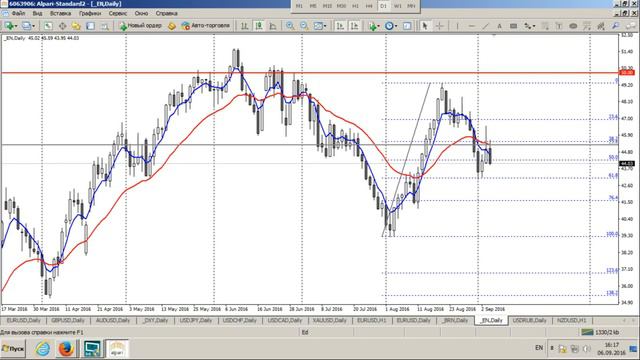The image size is (640, 360).
Task: Toggle chart auto scroll icon
Action: tap(340, 26)
